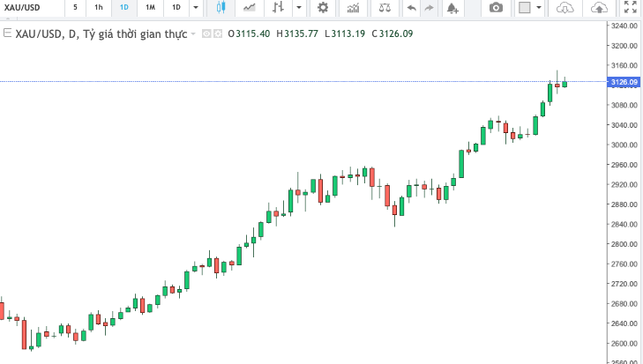Collapse the chart legend with the left icon
The image size is (643, 364).
click(x=7, y=33)
